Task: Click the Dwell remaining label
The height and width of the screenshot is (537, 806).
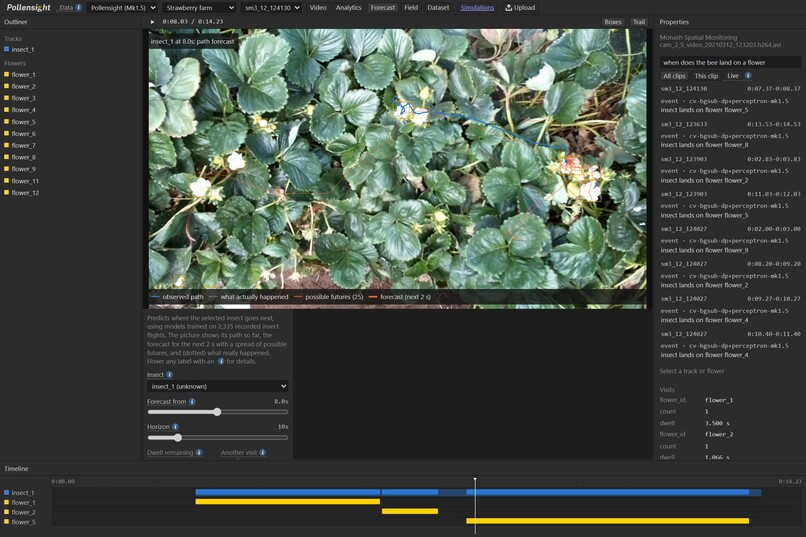Action: [170, 453]
